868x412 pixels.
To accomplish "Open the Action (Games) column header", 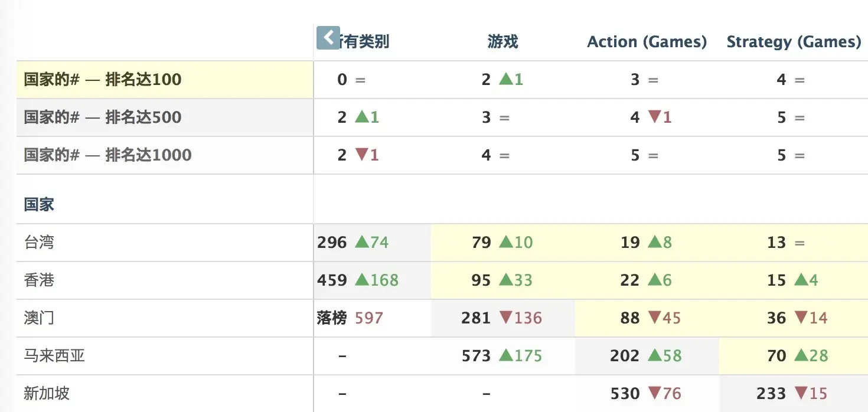I will [647, 42].
